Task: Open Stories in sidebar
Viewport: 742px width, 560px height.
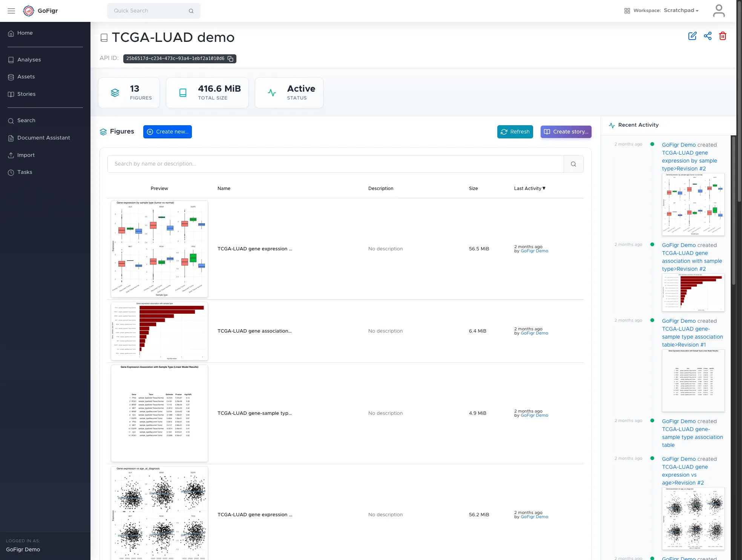Action: [x=26, y=94]
